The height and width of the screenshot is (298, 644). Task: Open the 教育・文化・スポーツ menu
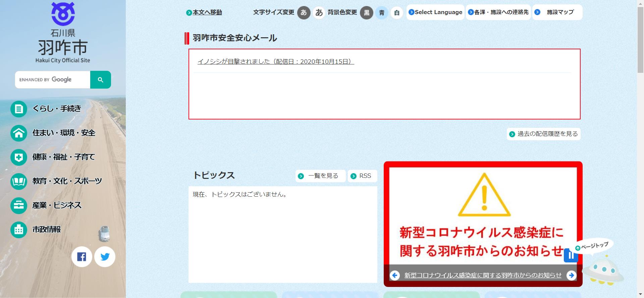coord(67,181)
